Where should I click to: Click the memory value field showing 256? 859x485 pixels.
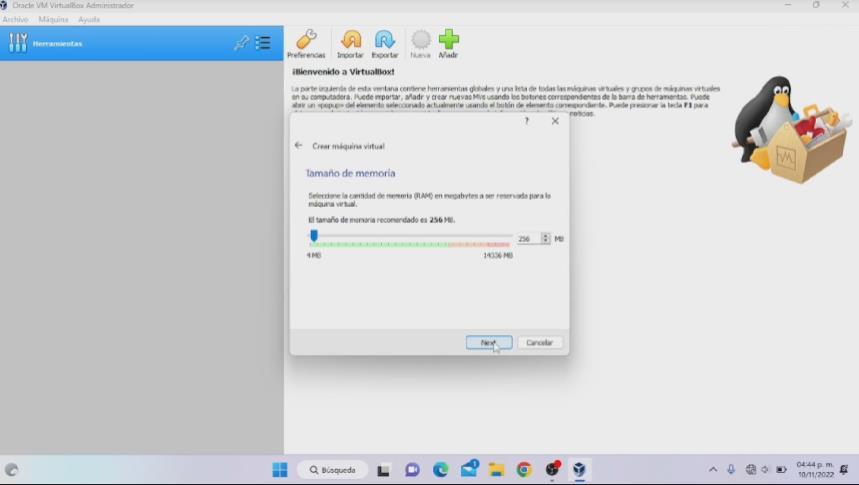point(528,239)
